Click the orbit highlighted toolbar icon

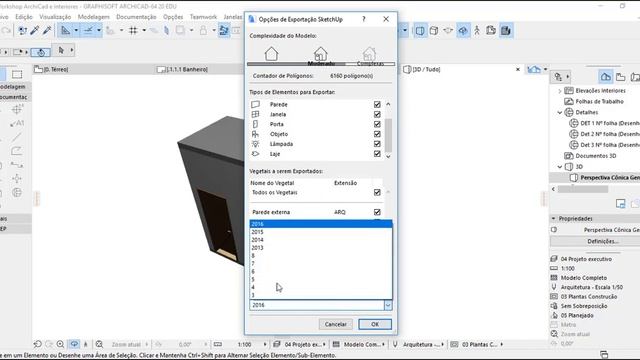coord(463,31)
